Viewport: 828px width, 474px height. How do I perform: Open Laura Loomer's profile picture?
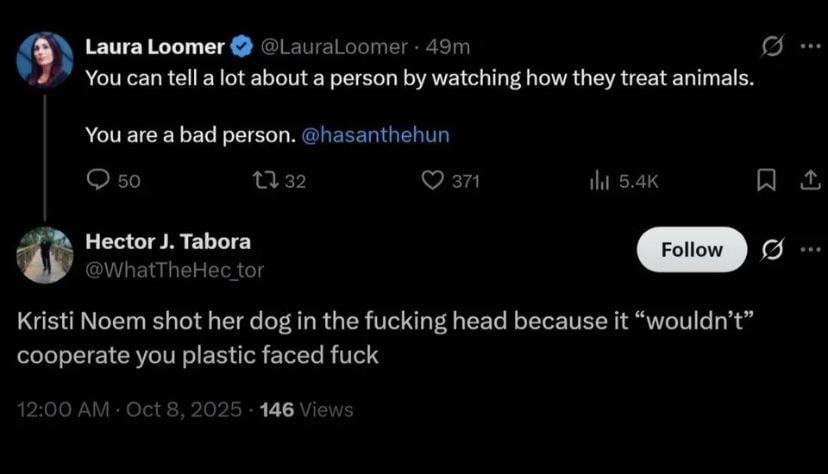(45, 59)
